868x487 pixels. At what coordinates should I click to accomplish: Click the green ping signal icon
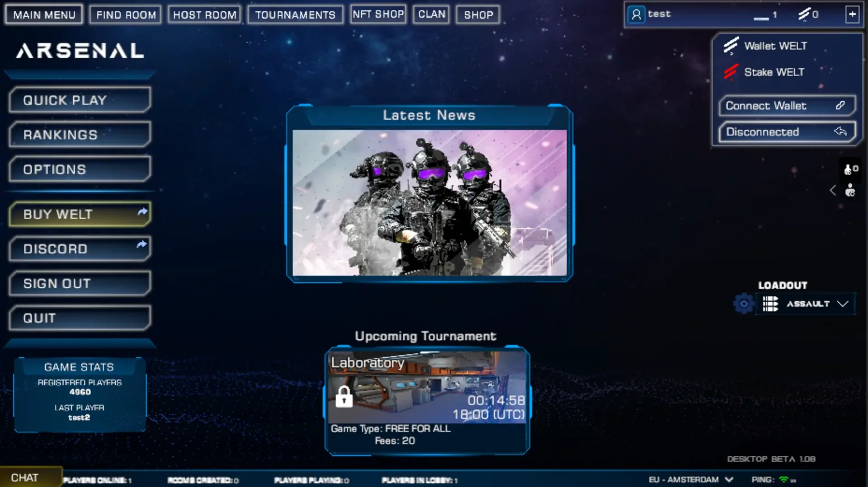pos(784,479)
